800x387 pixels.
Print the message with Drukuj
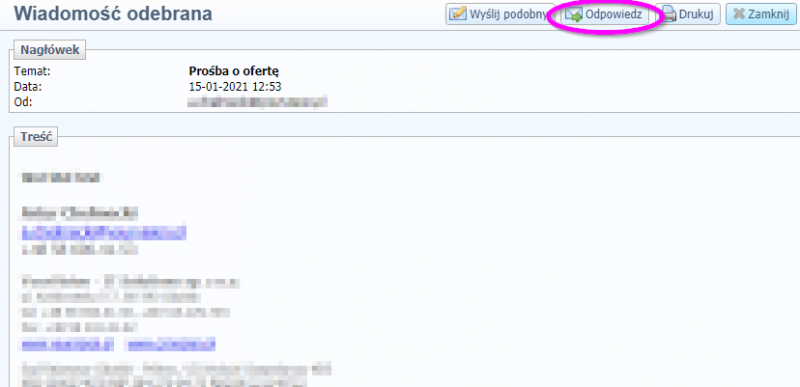tap(688, 14)
